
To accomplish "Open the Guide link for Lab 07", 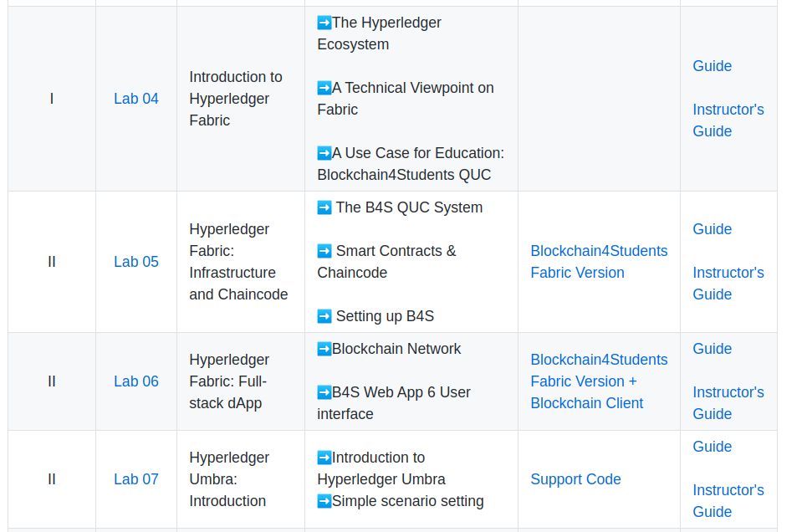I will 712,447.
